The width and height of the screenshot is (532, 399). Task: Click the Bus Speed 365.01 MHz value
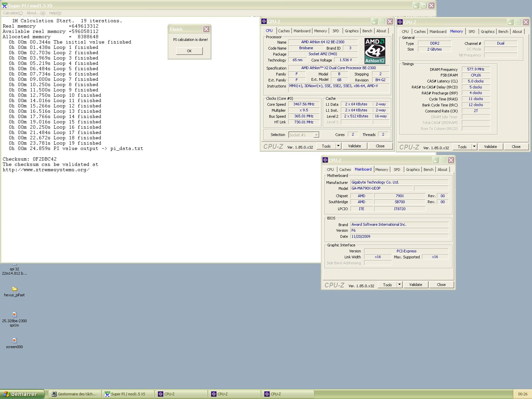tap(304, 116)
